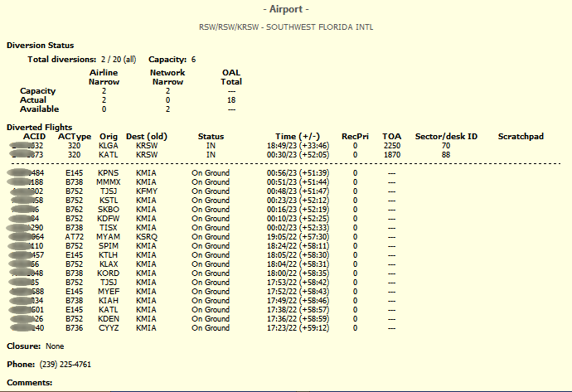Select the diverted flight from KLGA
The image size is (572, 392).
108,145
